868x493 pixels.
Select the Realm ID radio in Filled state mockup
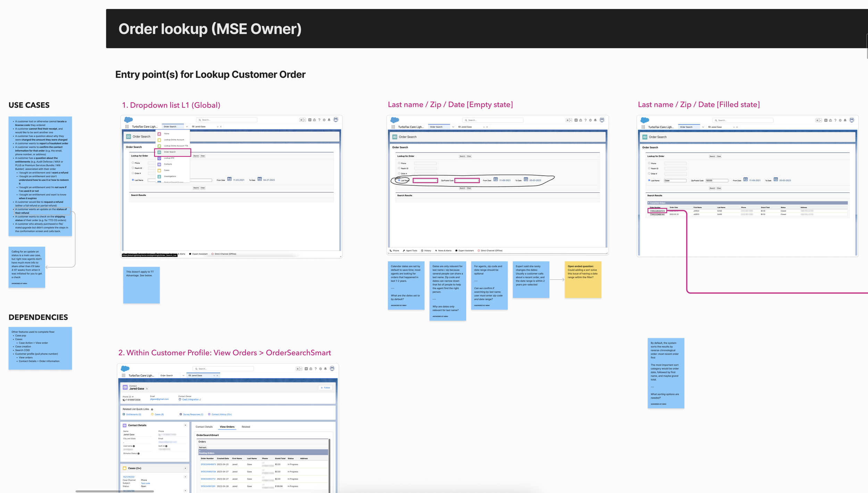pos(649,168)
